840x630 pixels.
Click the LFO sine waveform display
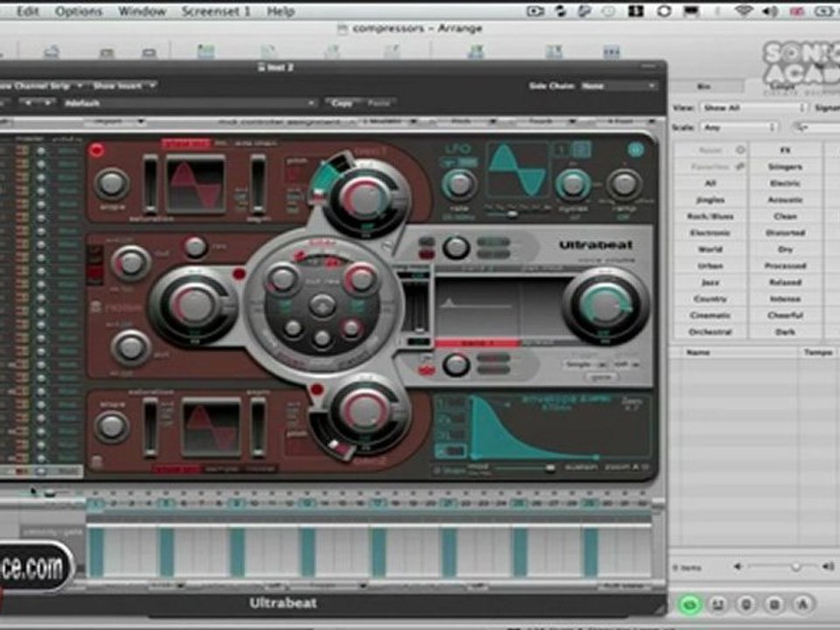click(x=517, y=171)
